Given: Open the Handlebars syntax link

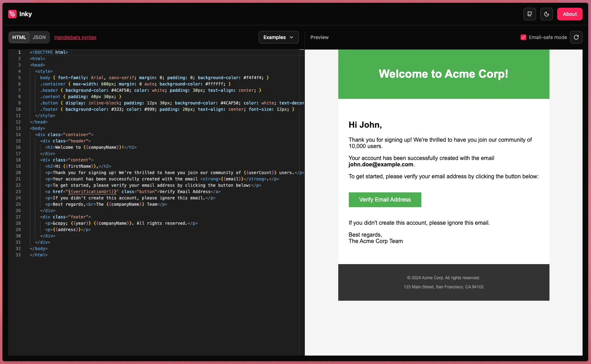Looking at the screenshot, I should coord(75,37).
